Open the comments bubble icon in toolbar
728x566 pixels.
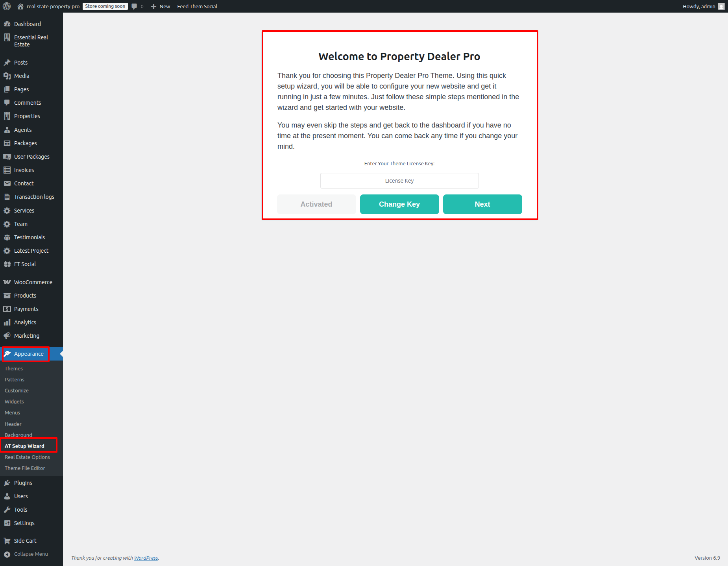[x=135, y=6]
